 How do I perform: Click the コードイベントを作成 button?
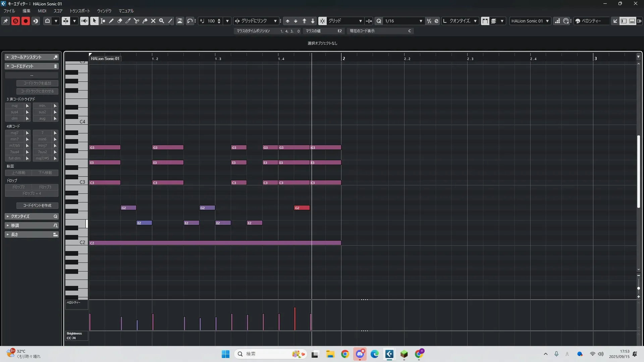point(37,205)
